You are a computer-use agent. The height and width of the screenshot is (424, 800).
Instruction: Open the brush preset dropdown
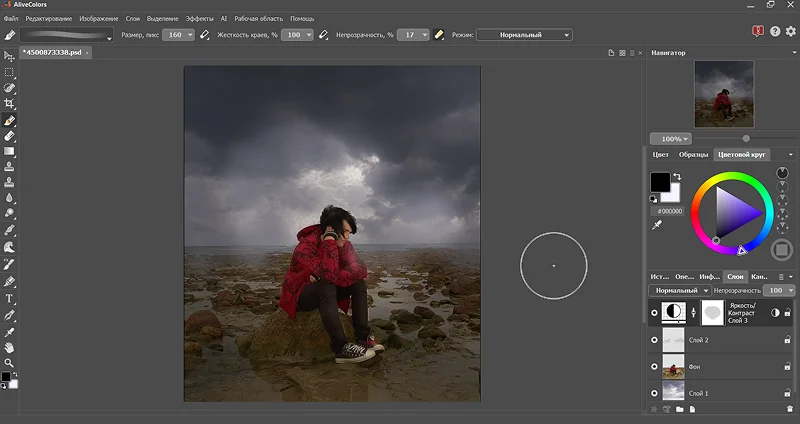tap(109, 38)
